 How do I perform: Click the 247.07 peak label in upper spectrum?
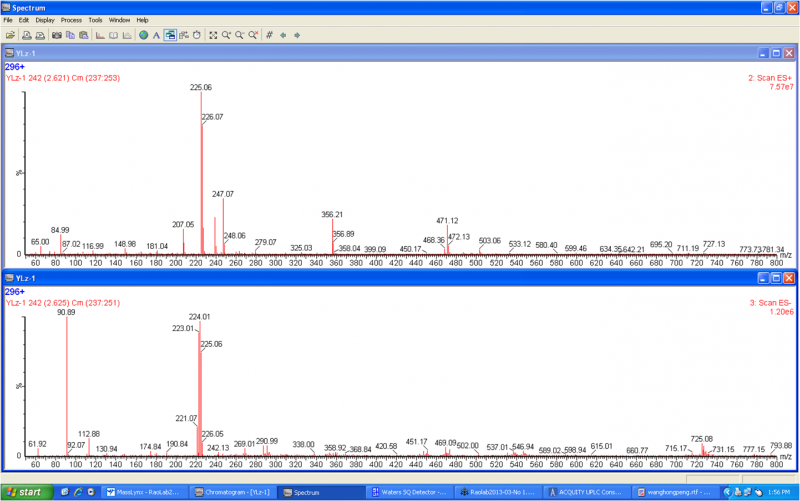click(x=223, y=194)
